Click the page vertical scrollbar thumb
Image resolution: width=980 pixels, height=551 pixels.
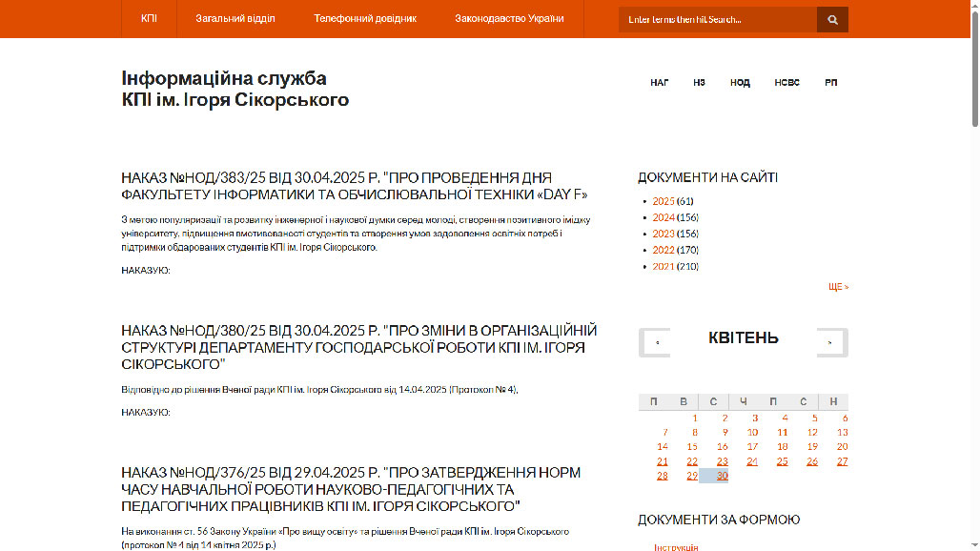pyautogui.click(x=974, y=67)
